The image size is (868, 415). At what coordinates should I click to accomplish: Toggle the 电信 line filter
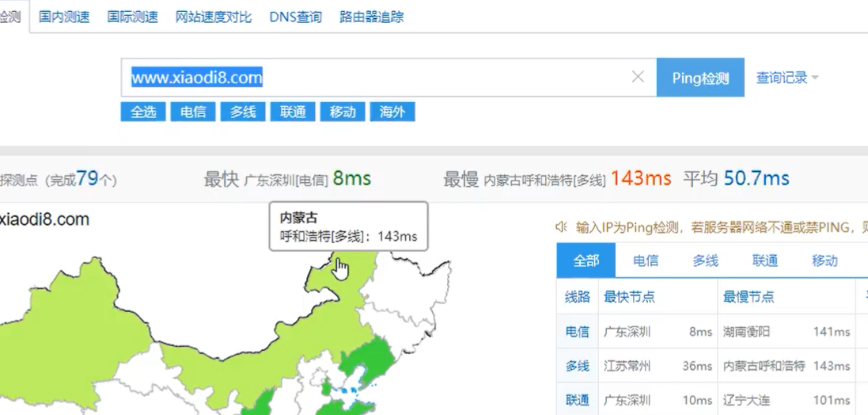click(x=193, y=112)
